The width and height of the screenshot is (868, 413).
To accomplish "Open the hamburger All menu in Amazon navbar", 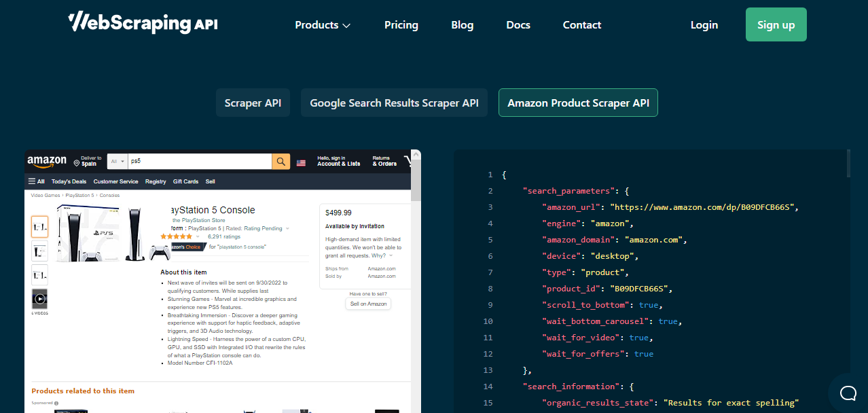I will click(x=35, y=181).
